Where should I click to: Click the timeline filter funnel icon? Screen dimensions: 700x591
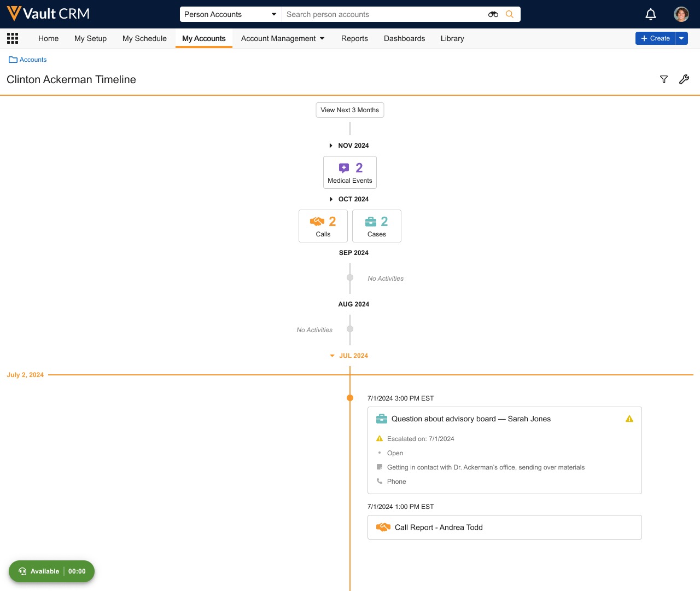pos(664,80)
